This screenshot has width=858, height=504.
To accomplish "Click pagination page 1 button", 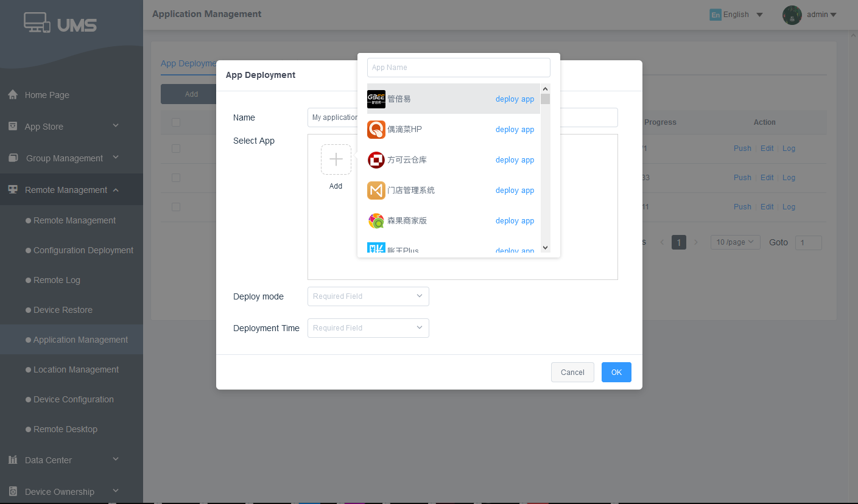I will tap(679, 242).
